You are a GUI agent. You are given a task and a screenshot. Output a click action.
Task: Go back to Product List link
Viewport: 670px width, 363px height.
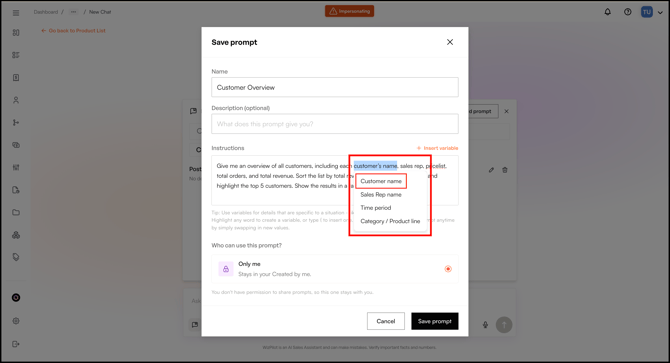[x=73, y=31]
